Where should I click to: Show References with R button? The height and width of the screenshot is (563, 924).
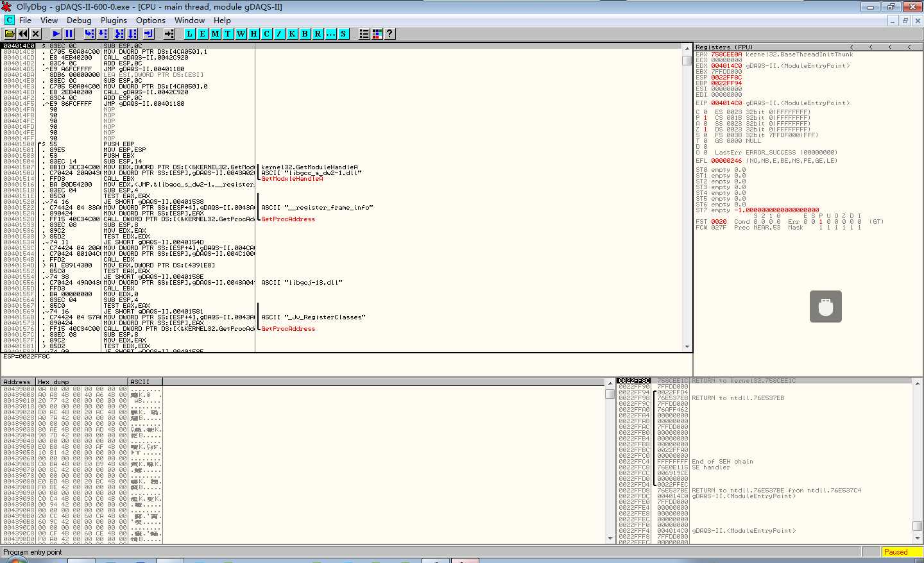[318, 33]
